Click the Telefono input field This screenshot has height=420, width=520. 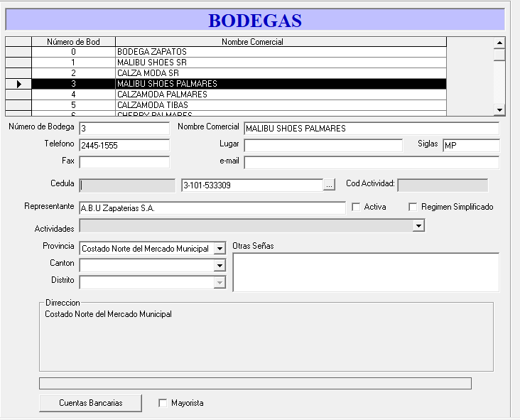tap(124, 146)
